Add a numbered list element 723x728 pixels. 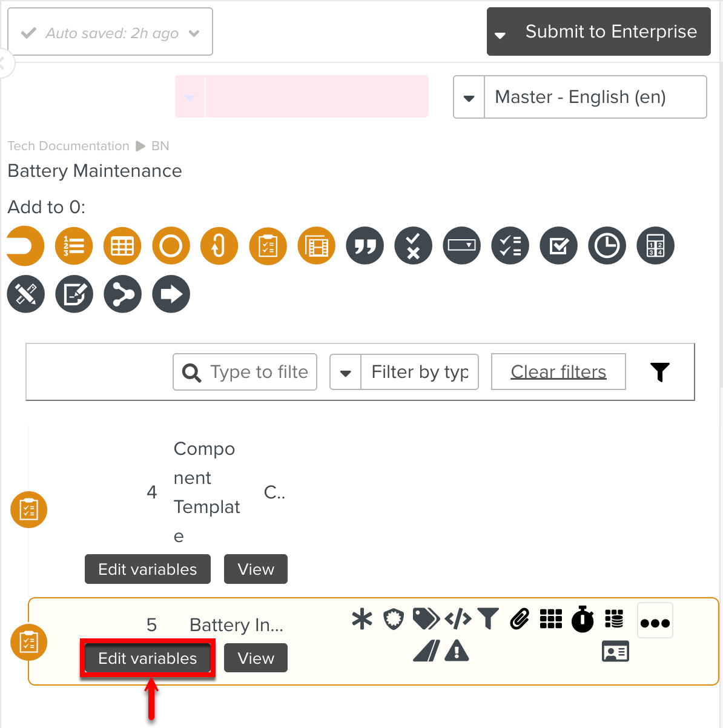coord(74,246)
